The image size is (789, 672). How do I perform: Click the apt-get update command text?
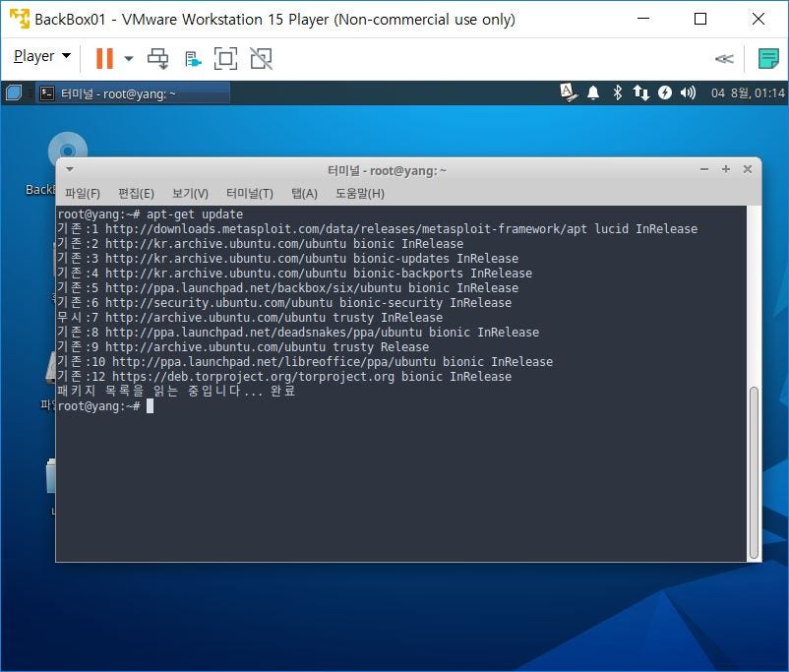tap(195, 214)
